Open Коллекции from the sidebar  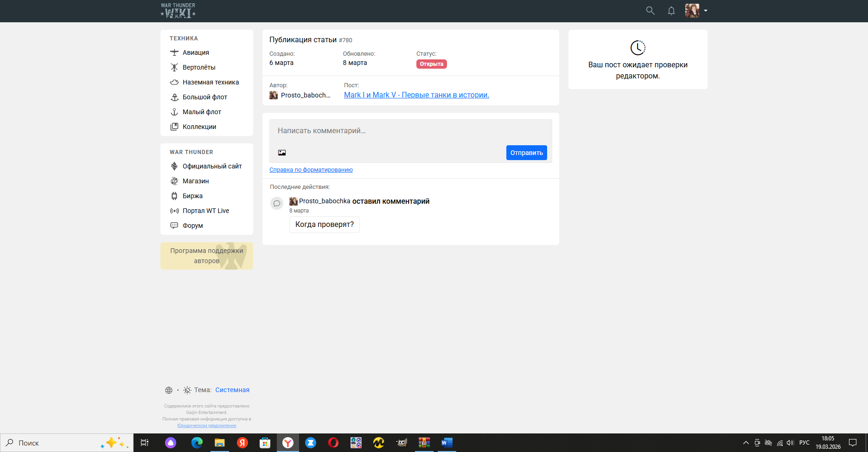199,127
